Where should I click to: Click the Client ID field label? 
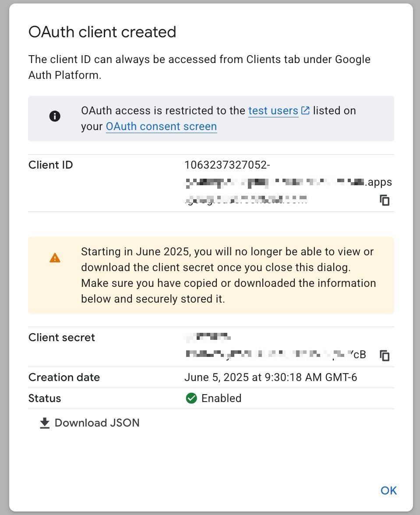(x=51, y=165)
